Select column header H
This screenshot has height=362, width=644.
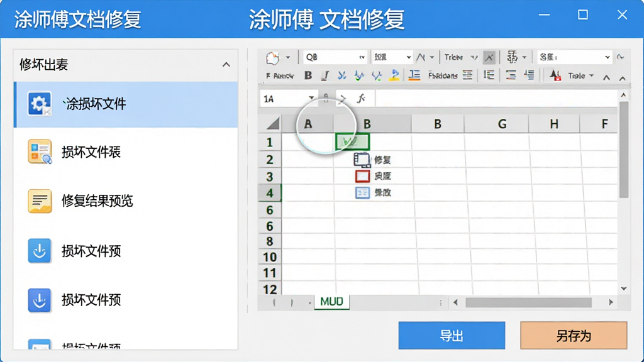(554, 124)
